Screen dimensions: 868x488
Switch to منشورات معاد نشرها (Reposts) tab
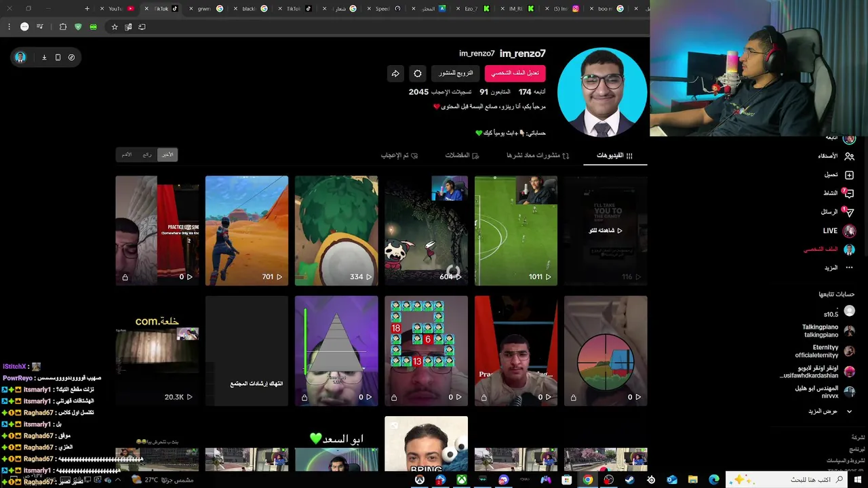pos(538,155)
